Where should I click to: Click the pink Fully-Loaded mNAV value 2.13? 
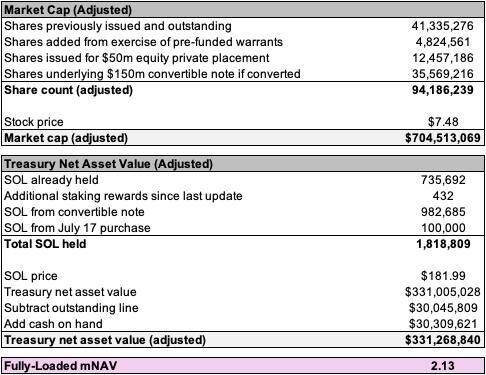(x=443, y=366)
